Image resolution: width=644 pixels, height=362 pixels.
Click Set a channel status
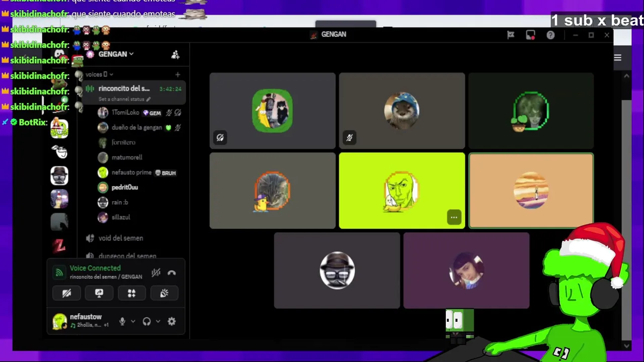click(x=124, y=99)
